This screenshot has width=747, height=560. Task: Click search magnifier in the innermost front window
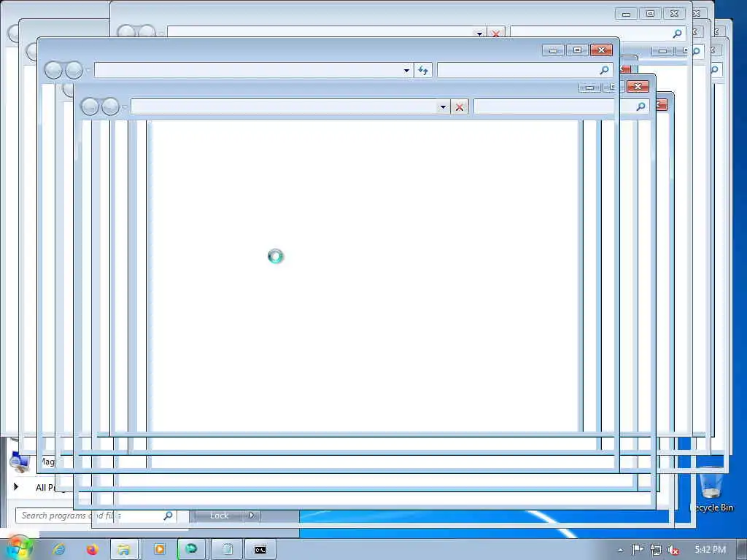coord(640,106)
